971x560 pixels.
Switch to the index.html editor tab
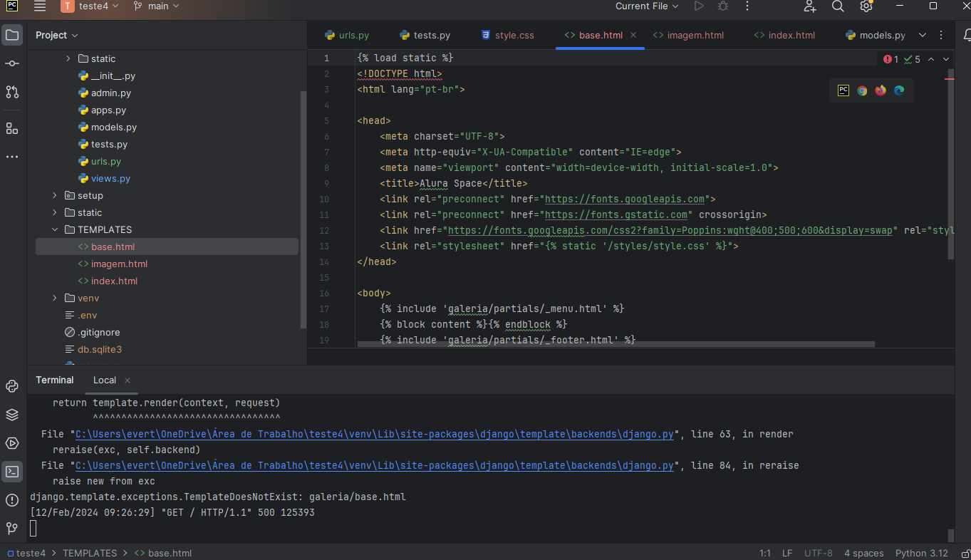784,35
